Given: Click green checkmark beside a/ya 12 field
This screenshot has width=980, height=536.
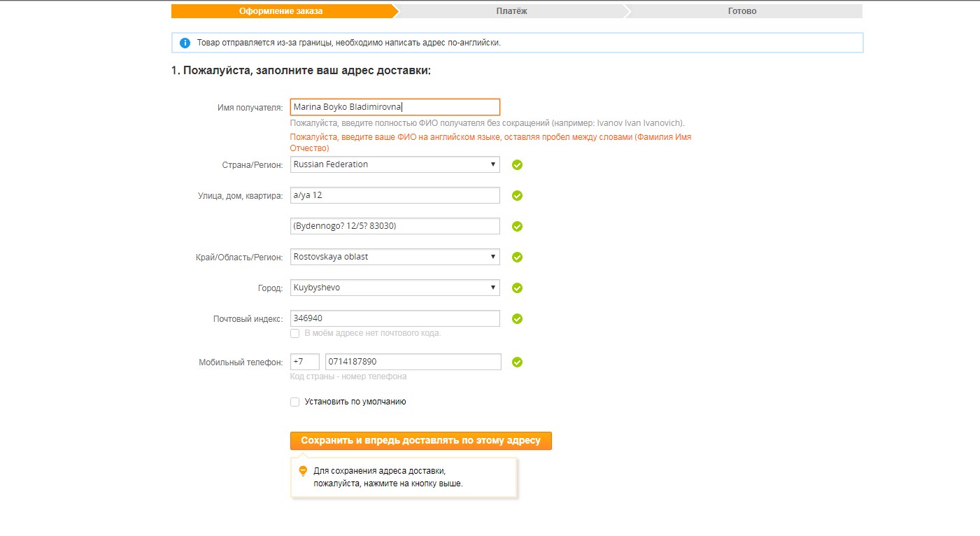Looking at the screenshot, I should coord(517,196).
